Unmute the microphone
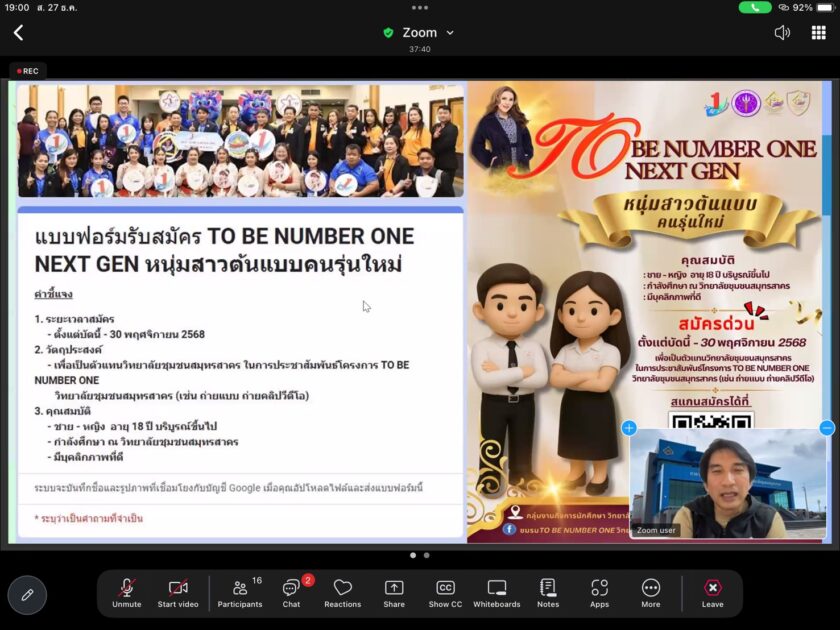 127,592
